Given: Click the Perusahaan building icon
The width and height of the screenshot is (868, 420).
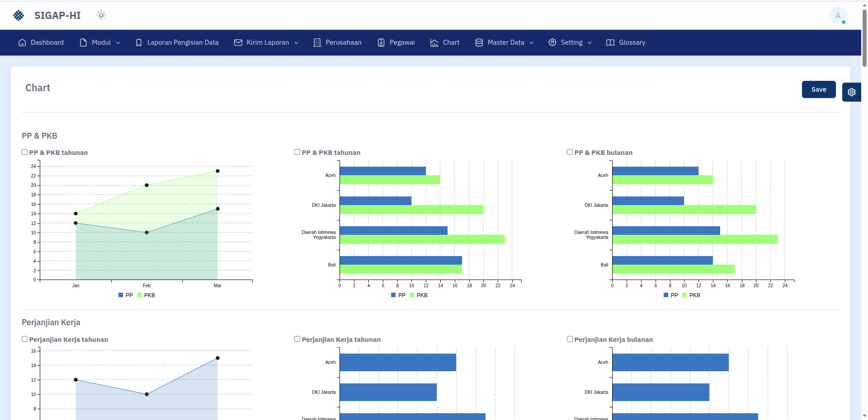Looking at the screenshot, I should click(x=317, y=42).
